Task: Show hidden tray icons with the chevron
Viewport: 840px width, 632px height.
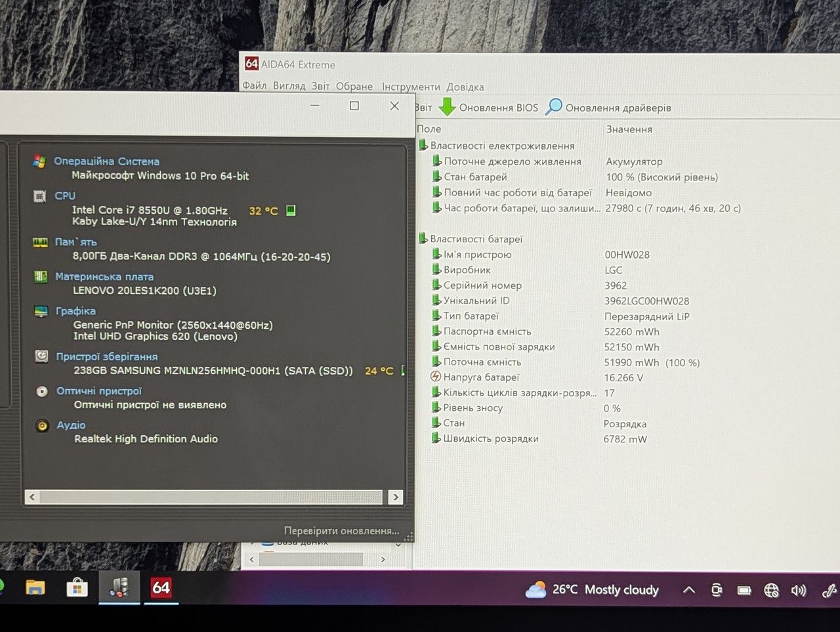Action: coord(689,590)
